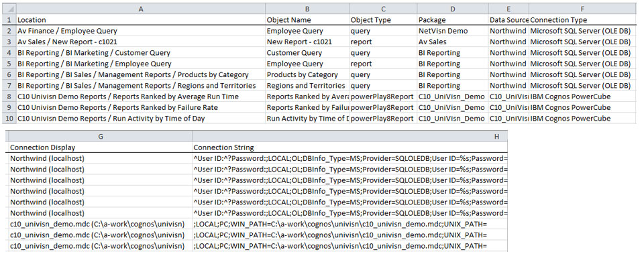Select column G header

coord(101,136)
